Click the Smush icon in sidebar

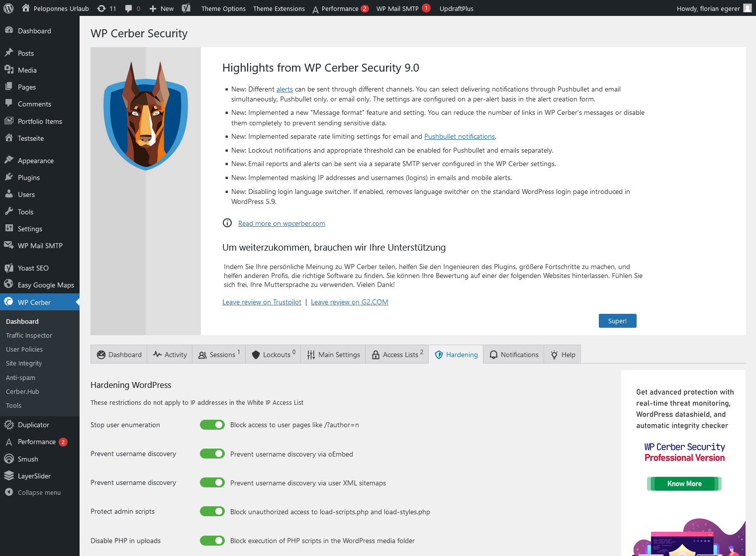pos(9,459)
